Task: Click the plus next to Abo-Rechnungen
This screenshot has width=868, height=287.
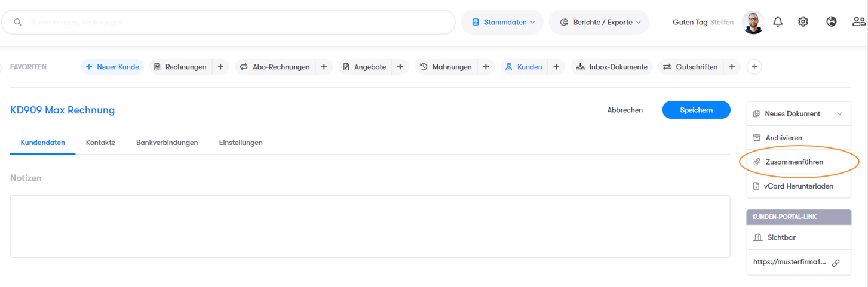Action: tap(324, 67)
